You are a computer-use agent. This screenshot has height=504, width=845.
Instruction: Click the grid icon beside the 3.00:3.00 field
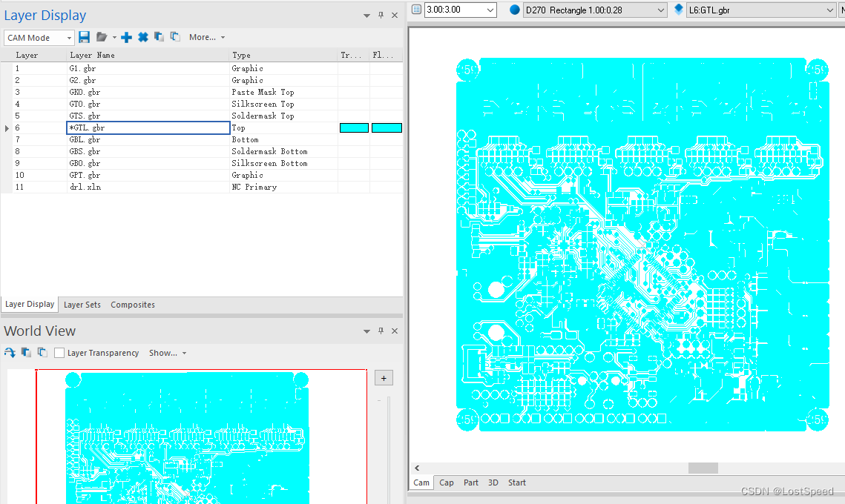click(x=417, y=9)
